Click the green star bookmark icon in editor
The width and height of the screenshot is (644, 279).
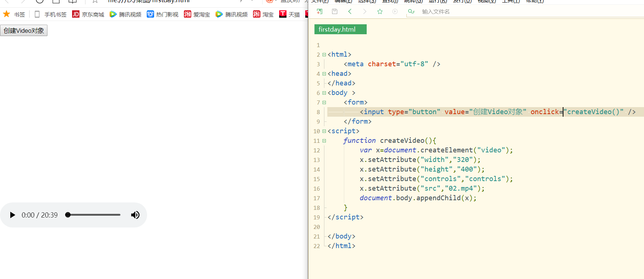[x=380, y=11]
